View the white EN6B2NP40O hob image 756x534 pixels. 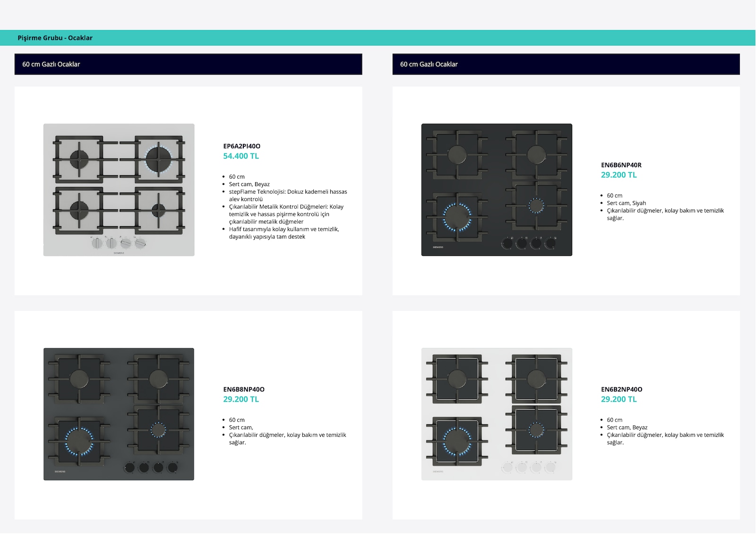[x=497, y=414]
